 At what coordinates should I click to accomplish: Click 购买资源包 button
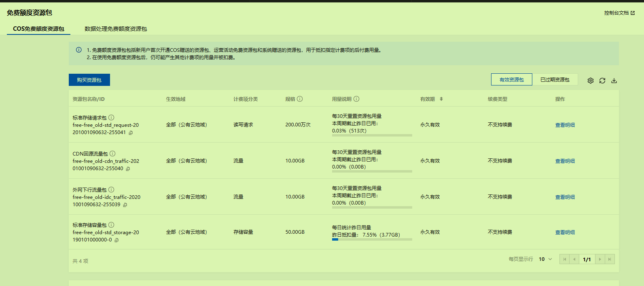89,80
